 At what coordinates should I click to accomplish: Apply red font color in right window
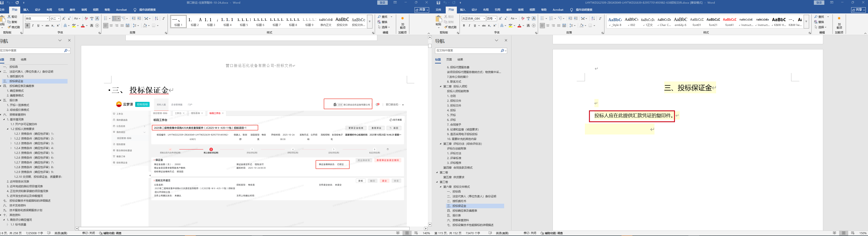click(519, 26)
